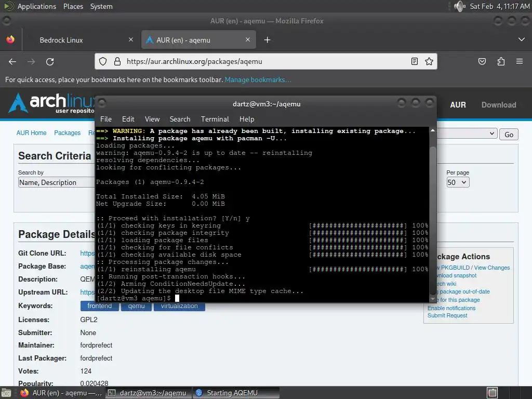Open the terminal Edit menu

(x=128, y=119)
